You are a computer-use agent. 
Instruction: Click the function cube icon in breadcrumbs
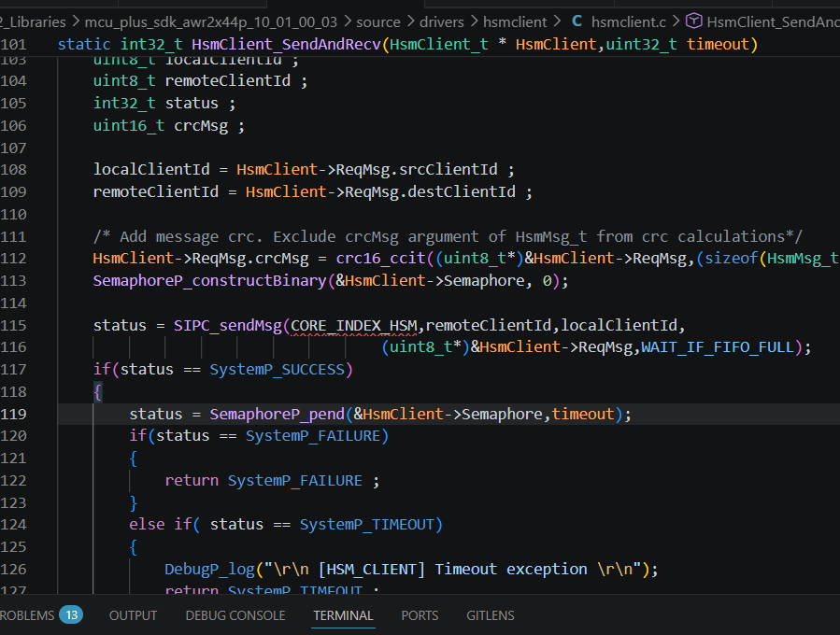tap(693, 21)
